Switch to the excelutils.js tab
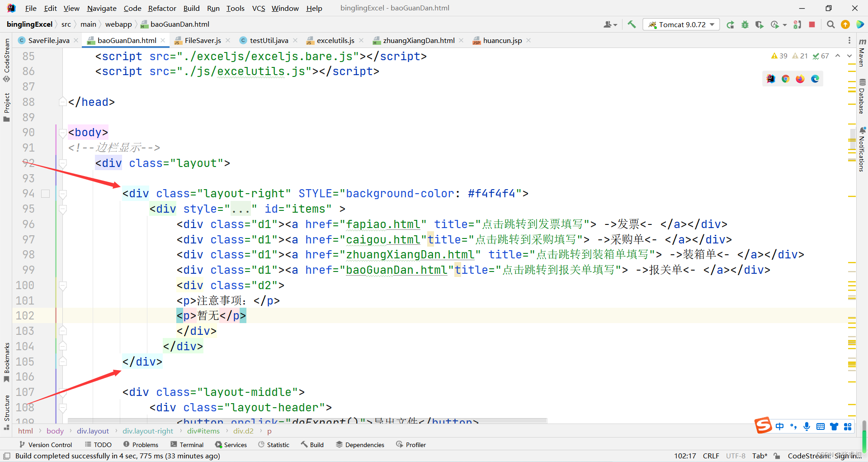This screenshot has width=868, height=462. 335,40
